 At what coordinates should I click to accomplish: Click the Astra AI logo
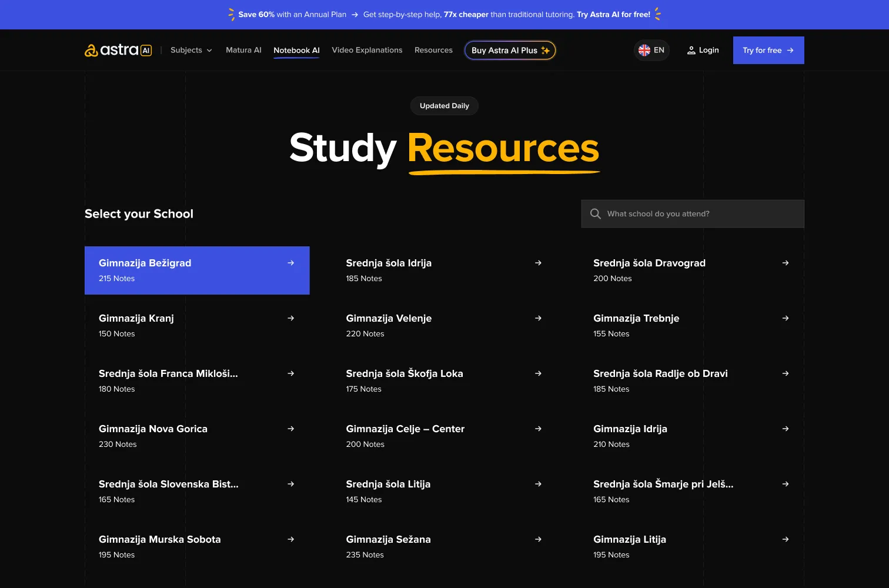pyautogui.click(x=118, y=50)
